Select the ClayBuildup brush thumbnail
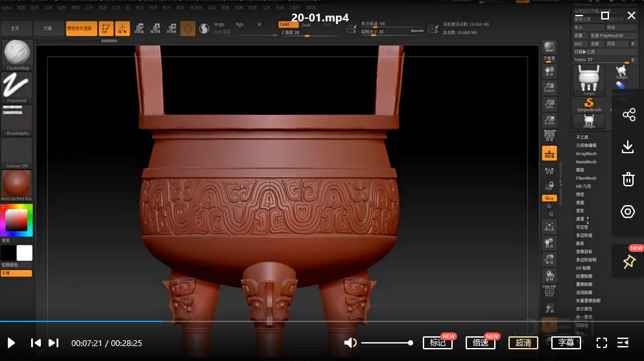The image size is (644, 361). point(17,53)
